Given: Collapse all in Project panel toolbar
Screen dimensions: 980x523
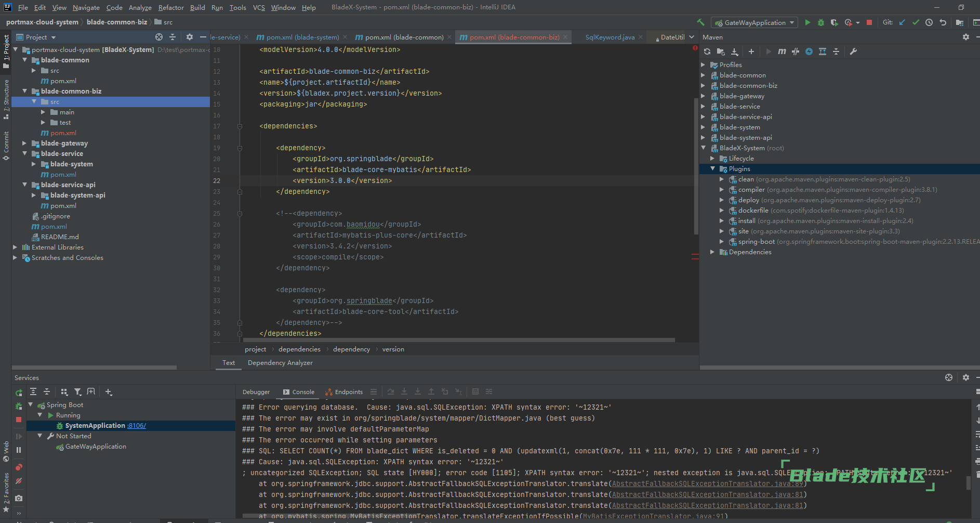Looking at the screenshot, I should point(173,37).
